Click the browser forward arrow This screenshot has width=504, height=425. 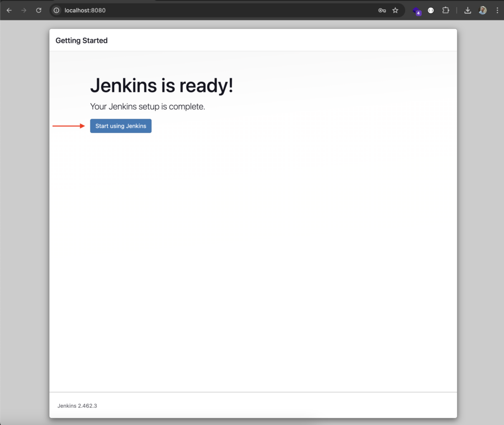tap(24, 10)
